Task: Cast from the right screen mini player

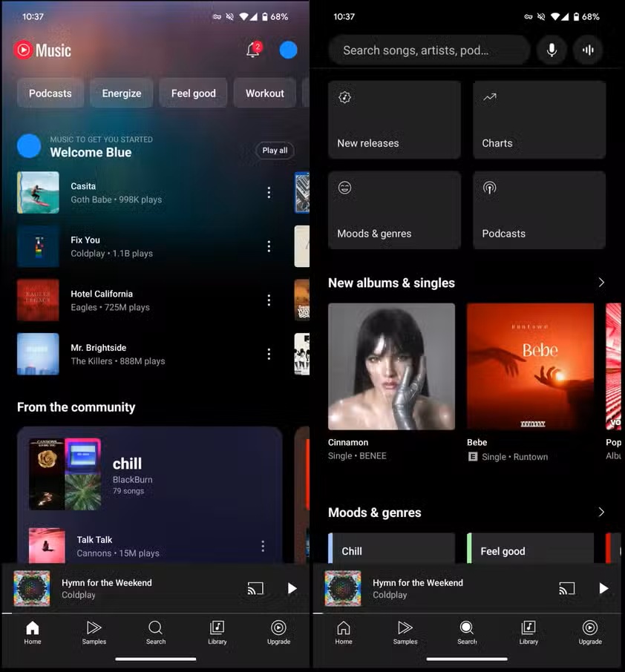Action: point(566,588)
